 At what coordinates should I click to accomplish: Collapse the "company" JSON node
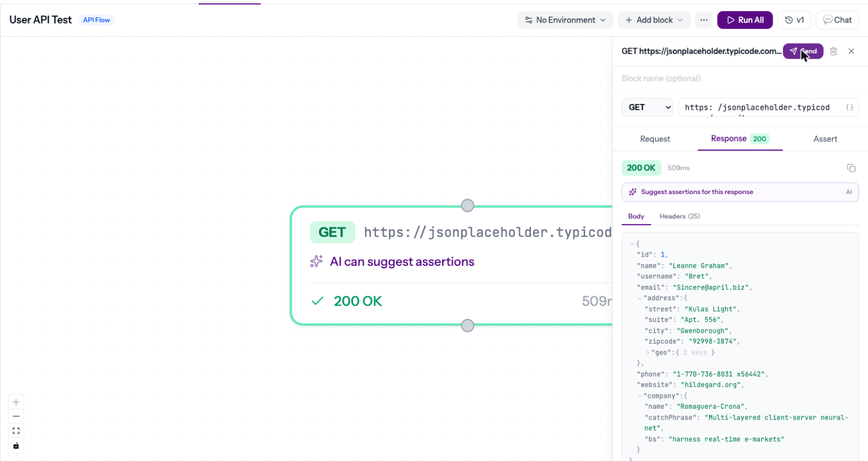click(640, 396)
